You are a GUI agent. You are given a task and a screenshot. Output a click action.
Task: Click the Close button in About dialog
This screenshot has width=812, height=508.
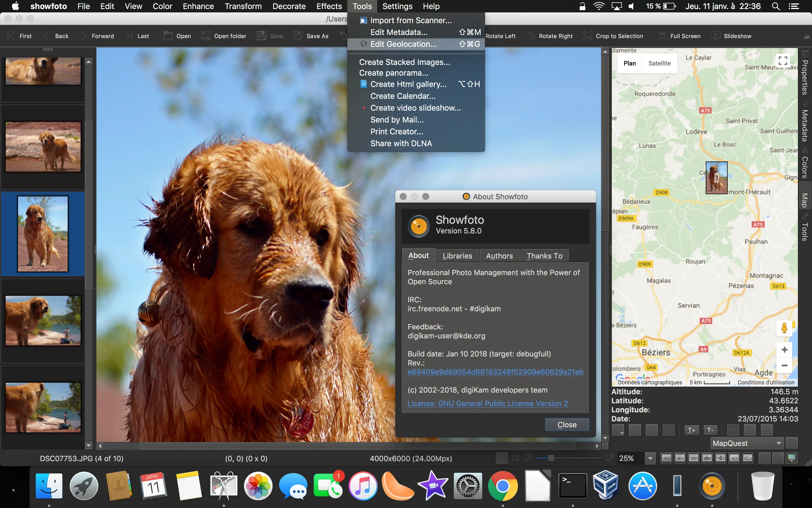pyautogui.click(x=567, y=425)
